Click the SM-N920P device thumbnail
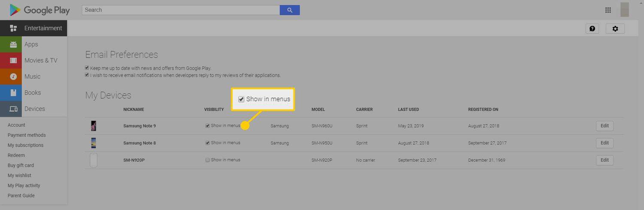This screenshot has width=644, height=210. pos(93,160)
